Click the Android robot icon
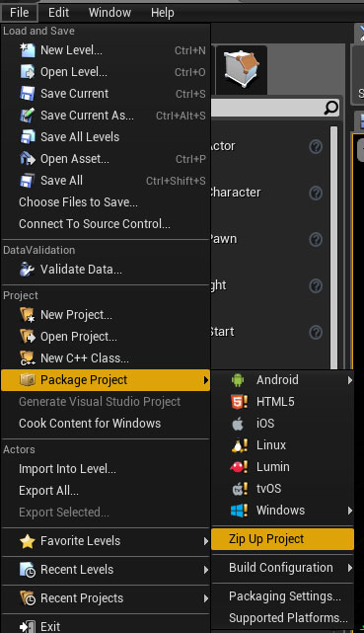Screen dimensions: 364x633 pyautogui.click(x=238, y=380)
